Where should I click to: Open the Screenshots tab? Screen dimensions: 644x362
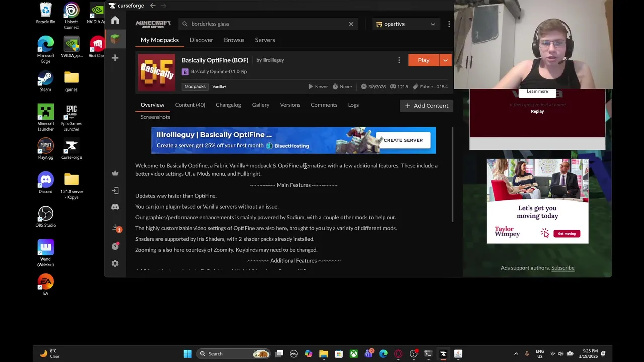[x=155, y=117]
